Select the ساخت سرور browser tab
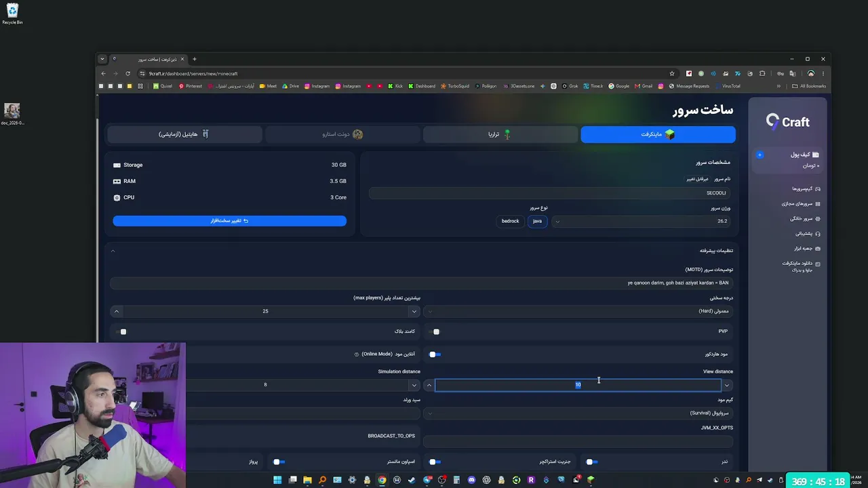This screenshot has width=868, height=488. (148, 59)
